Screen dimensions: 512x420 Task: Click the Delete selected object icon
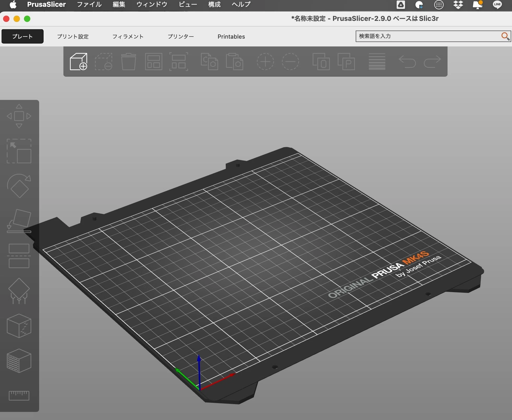click(104, 62)
